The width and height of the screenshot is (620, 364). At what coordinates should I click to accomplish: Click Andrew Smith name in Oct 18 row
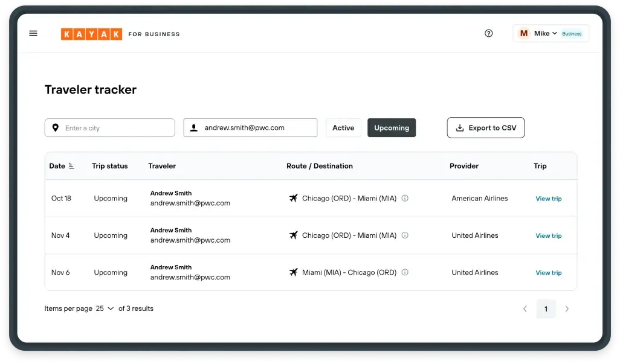(171, 193)
